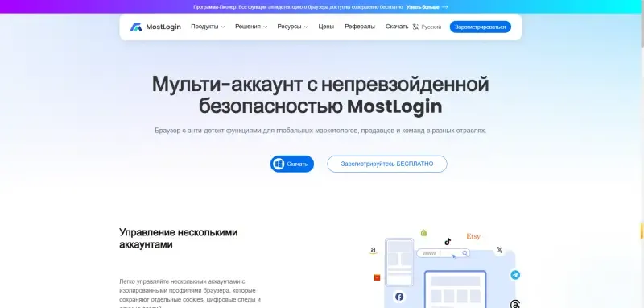
Task: Click the phone mockup thumbnail in illustration
Action: tap(399, 262)
